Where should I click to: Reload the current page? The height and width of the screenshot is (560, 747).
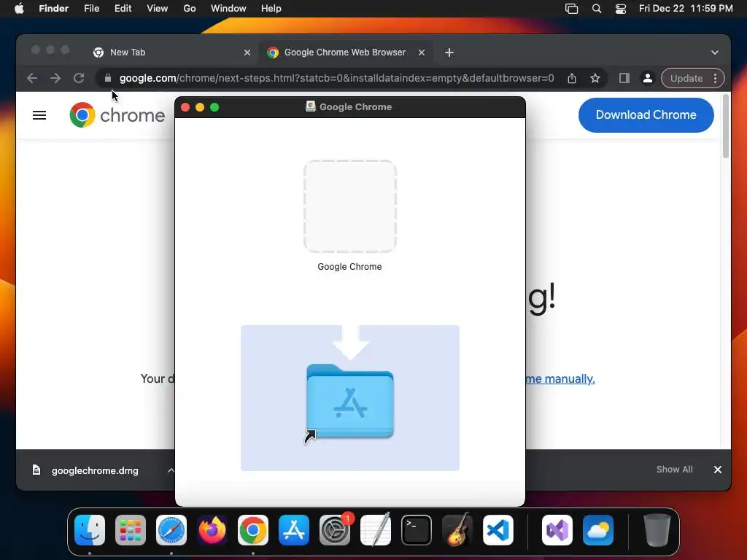coord(79,78)
